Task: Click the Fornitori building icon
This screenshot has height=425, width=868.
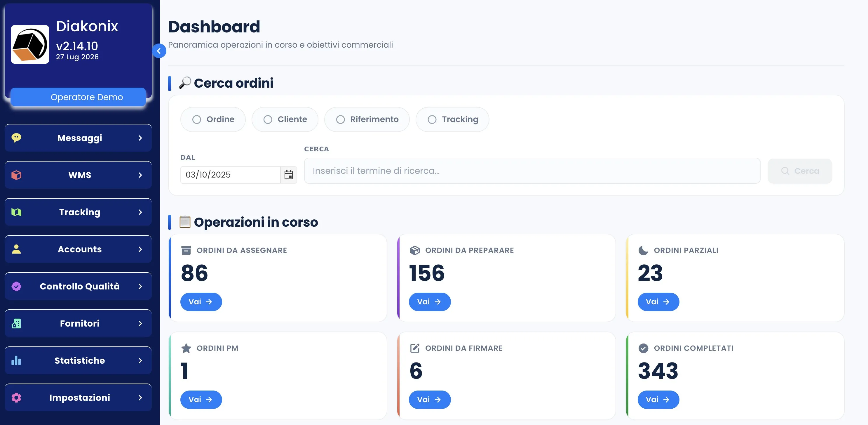Action: point(16,323)
